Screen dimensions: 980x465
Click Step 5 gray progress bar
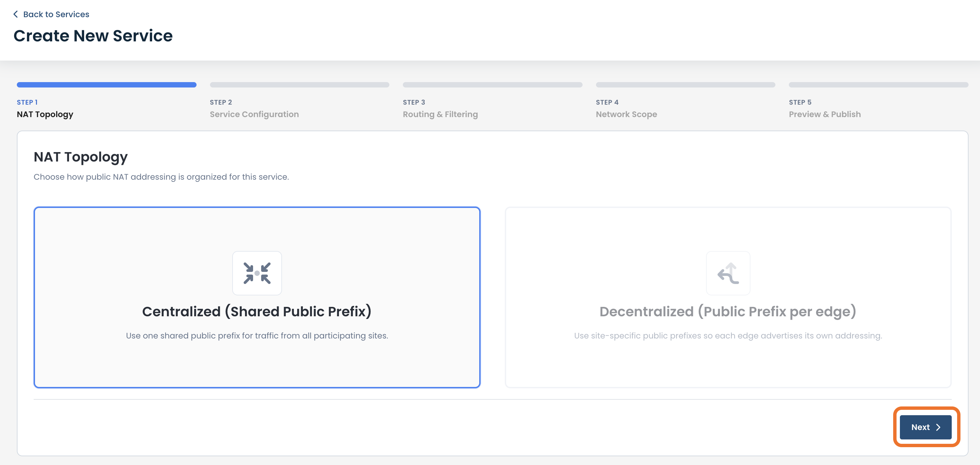[x=878, y=85]
